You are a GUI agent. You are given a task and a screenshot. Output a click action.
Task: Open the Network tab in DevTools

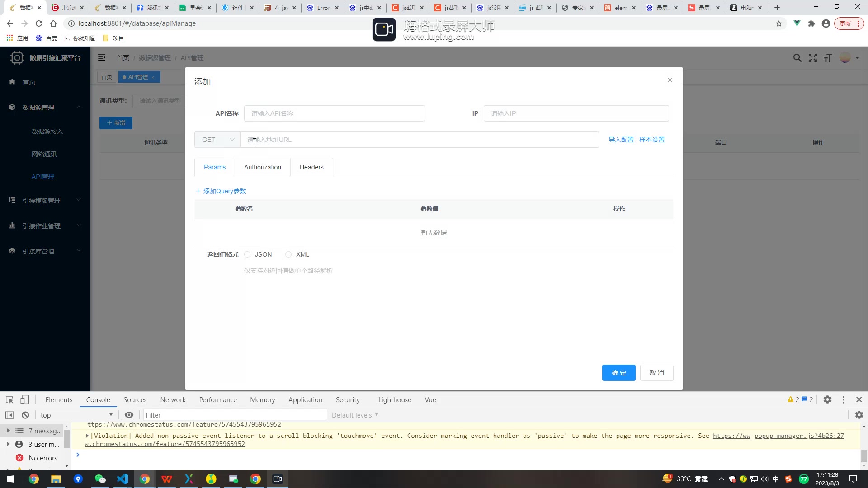[x=173, y=400]
